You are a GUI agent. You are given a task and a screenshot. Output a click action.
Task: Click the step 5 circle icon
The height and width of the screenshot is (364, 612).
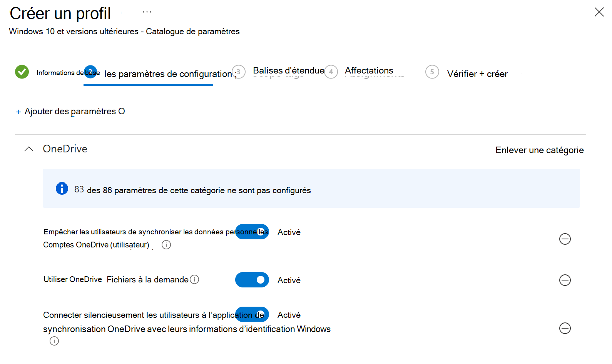point(432,72)
